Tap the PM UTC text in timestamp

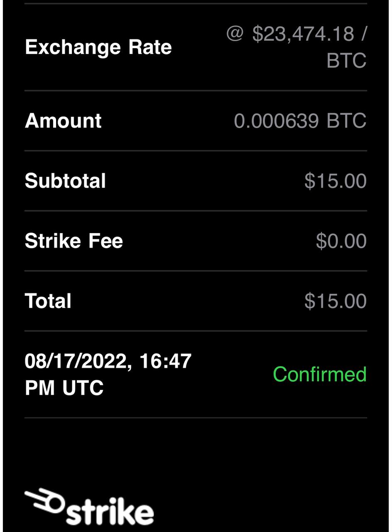pyautogui.click(x=64, y=388)
